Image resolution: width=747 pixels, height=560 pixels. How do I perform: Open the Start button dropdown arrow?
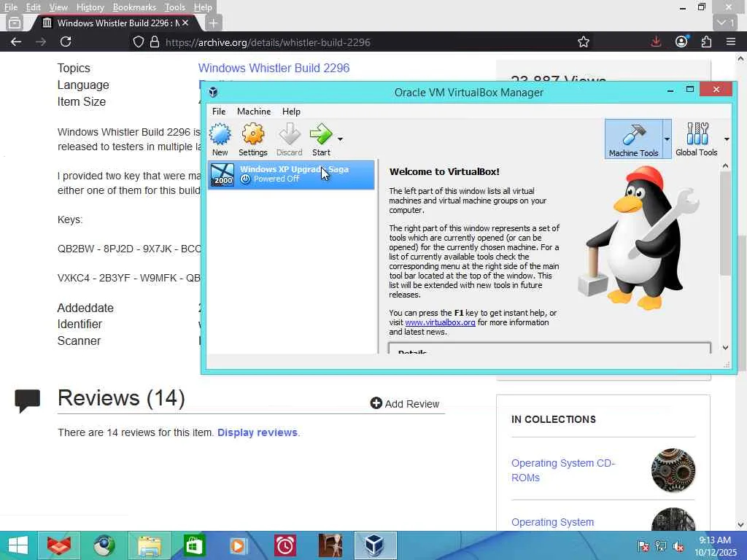coord(340,139)
